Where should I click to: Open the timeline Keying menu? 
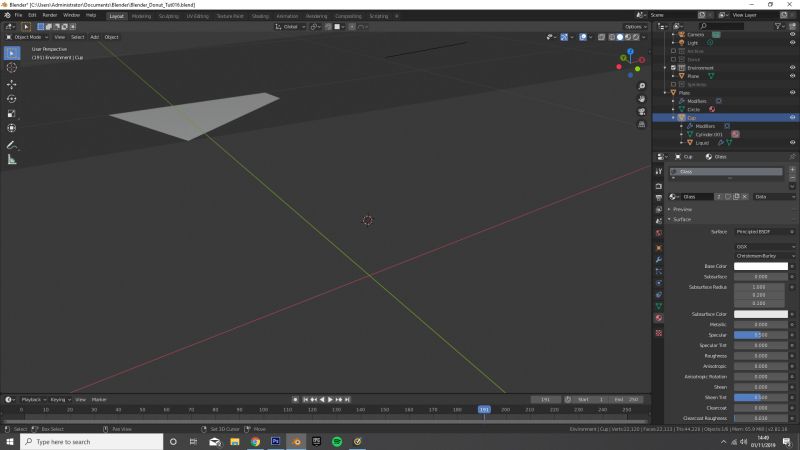(x=59, y=399)
